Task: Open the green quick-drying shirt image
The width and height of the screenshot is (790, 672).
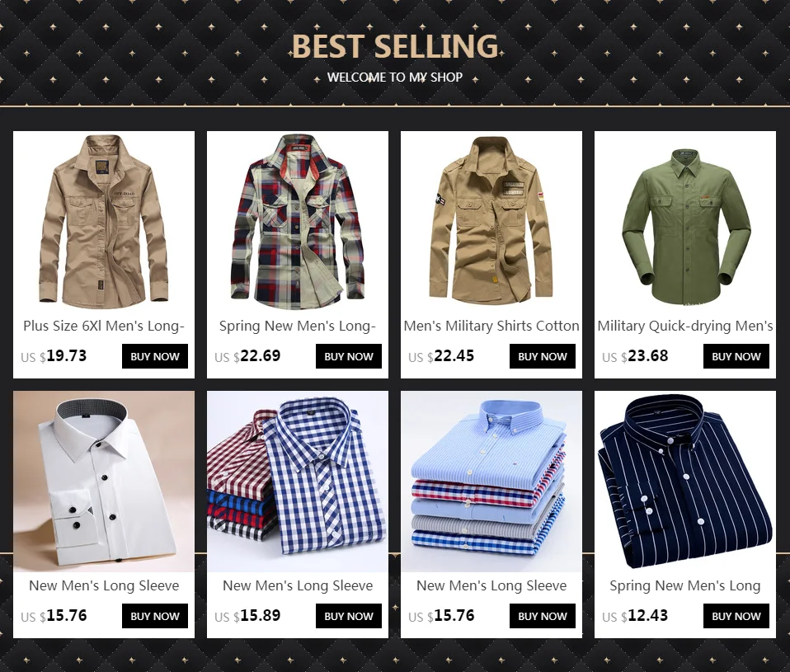Action: [x=685, y=222]
